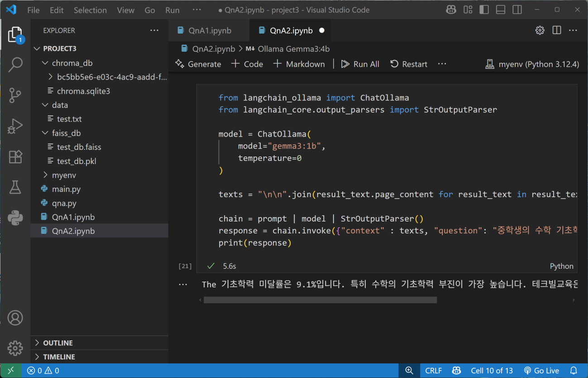Click the Generate button in notebook toolbar
588x378 pixels.
click(198, 64)
